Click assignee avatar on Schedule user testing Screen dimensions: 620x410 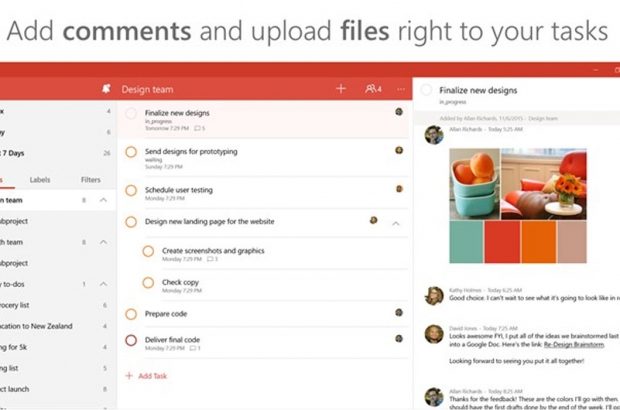click(x=399, y=188)
